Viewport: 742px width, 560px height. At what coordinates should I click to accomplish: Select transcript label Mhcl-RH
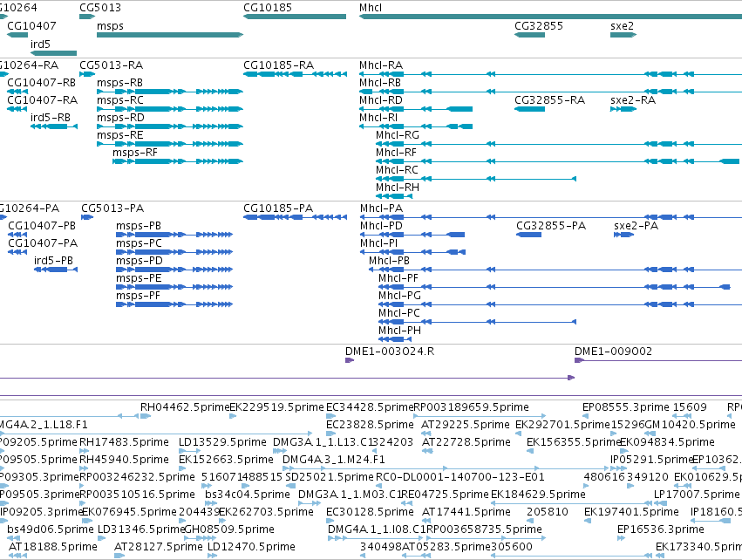pos(398,188)
